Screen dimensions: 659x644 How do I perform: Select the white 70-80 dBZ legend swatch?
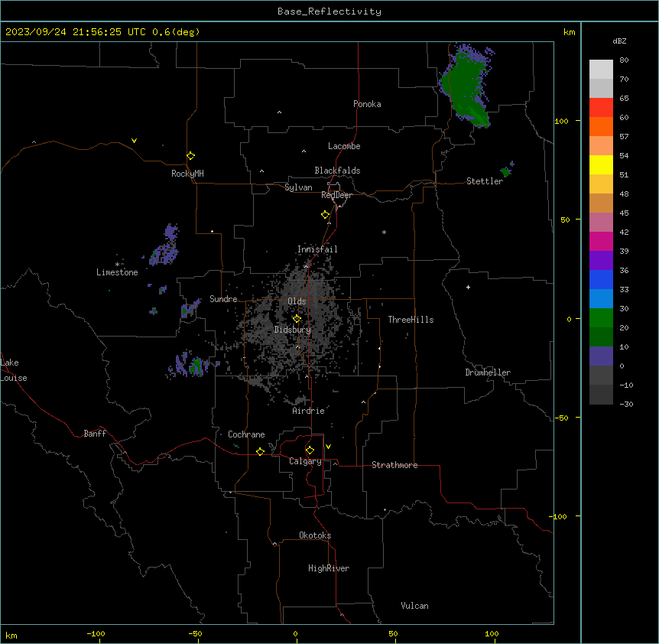click(601, 69)
